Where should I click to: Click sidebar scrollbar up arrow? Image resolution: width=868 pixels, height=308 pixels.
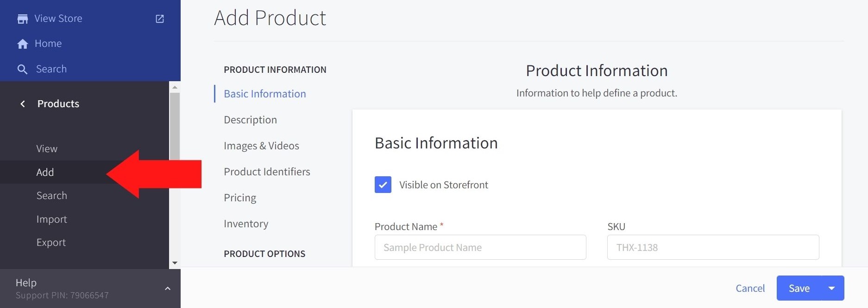click(x=175, y=87)
